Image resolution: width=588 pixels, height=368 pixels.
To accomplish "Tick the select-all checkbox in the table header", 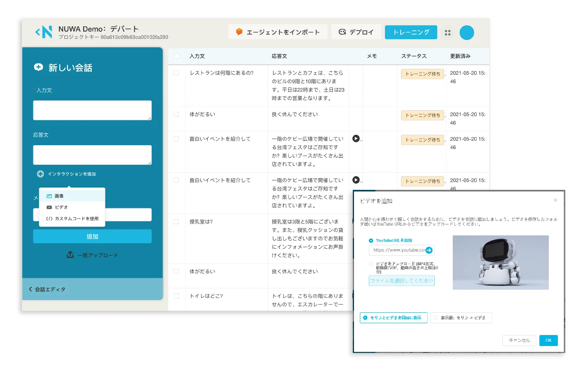I will click(177, 56).
